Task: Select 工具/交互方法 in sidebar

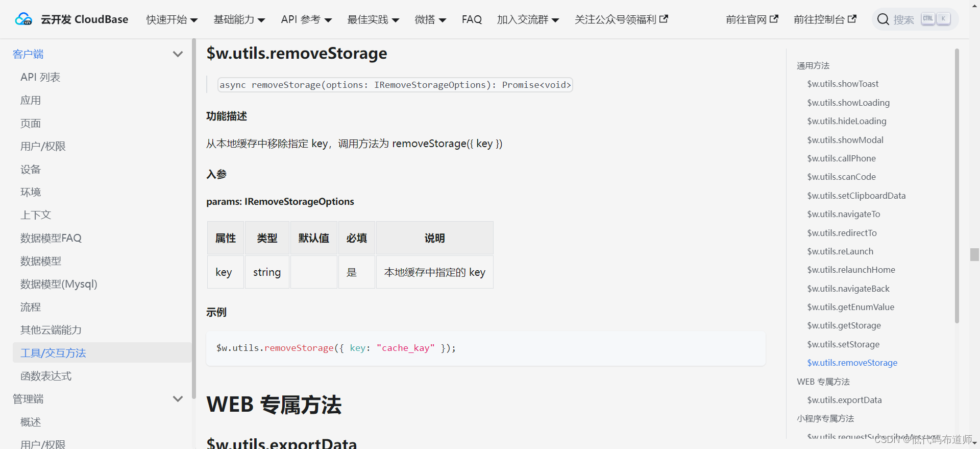Action: tap(102, 353)
